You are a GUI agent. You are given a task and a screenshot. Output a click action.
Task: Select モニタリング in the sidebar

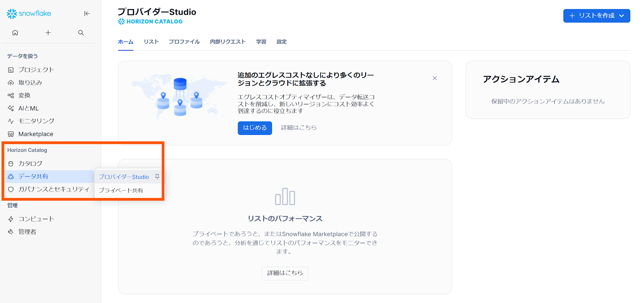pyautogui.click(x=36, y=121)
